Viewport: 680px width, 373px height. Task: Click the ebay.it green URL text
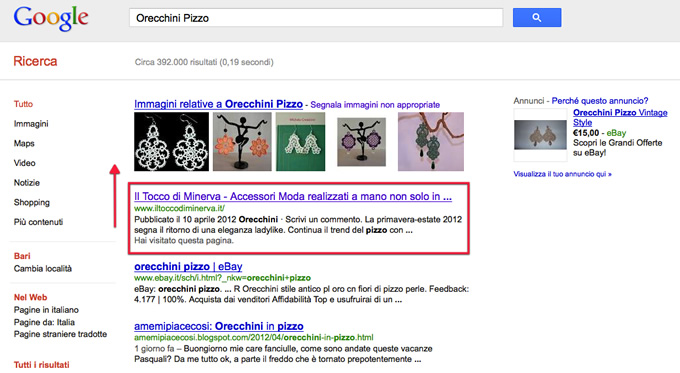pyautogui.click(x=222, y=278)
